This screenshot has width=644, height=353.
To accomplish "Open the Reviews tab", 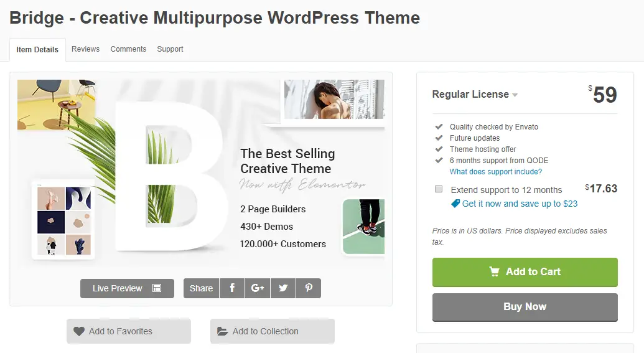I will point(85,49).
